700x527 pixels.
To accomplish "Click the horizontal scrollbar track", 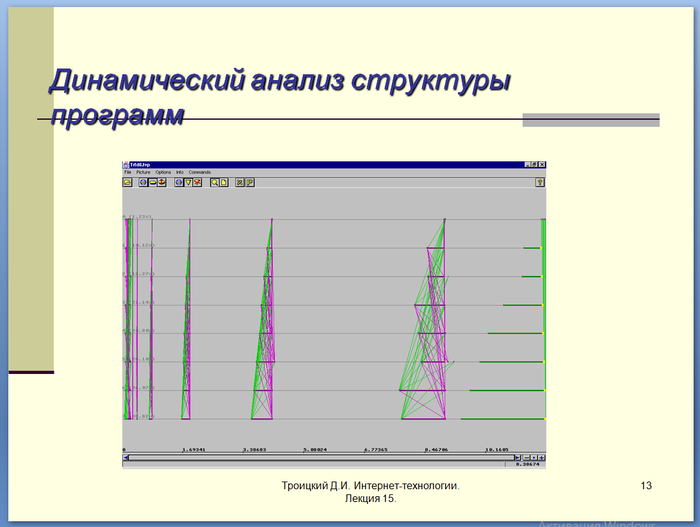I will [321, 457].
